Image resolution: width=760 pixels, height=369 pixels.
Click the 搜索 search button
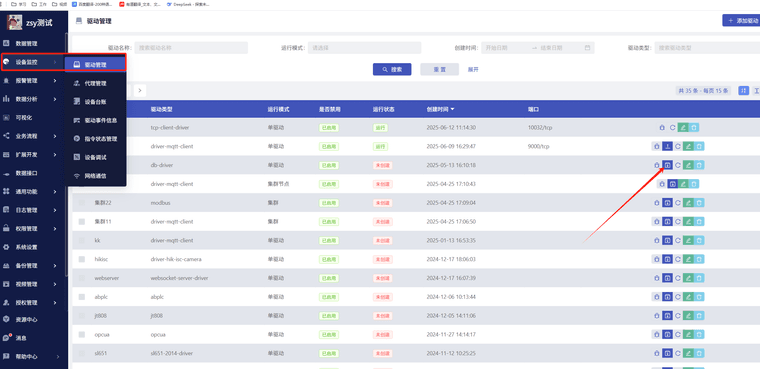click(392, 69)
